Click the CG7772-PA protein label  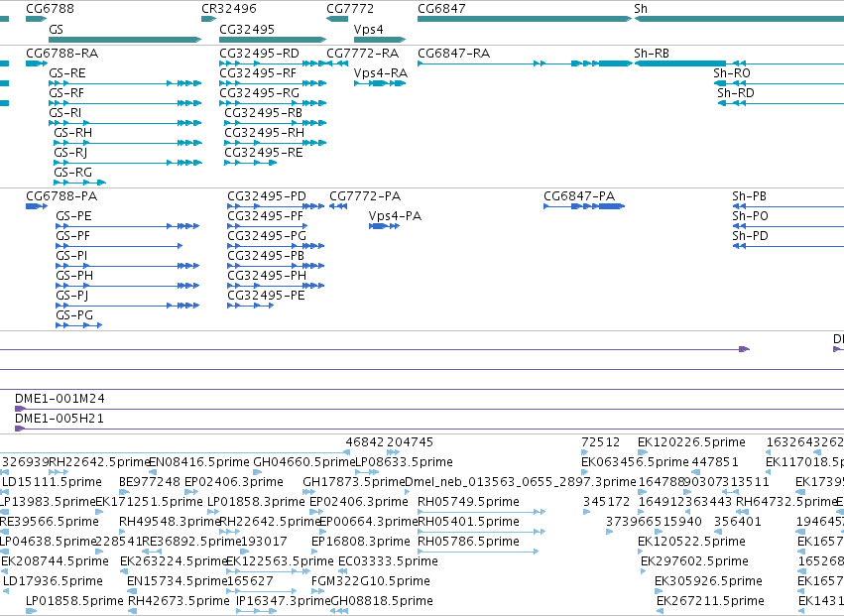[x=366, y=196]
